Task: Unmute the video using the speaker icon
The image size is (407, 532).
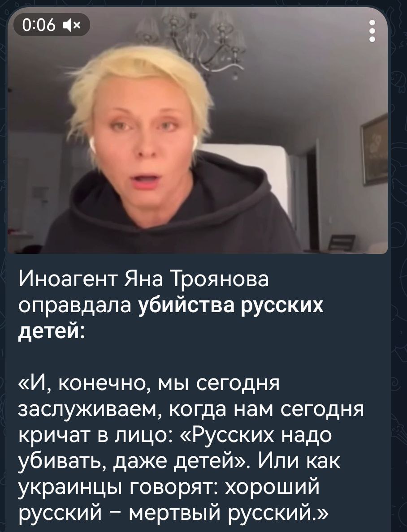Action: pyautogui.click(x=72, y=25)
